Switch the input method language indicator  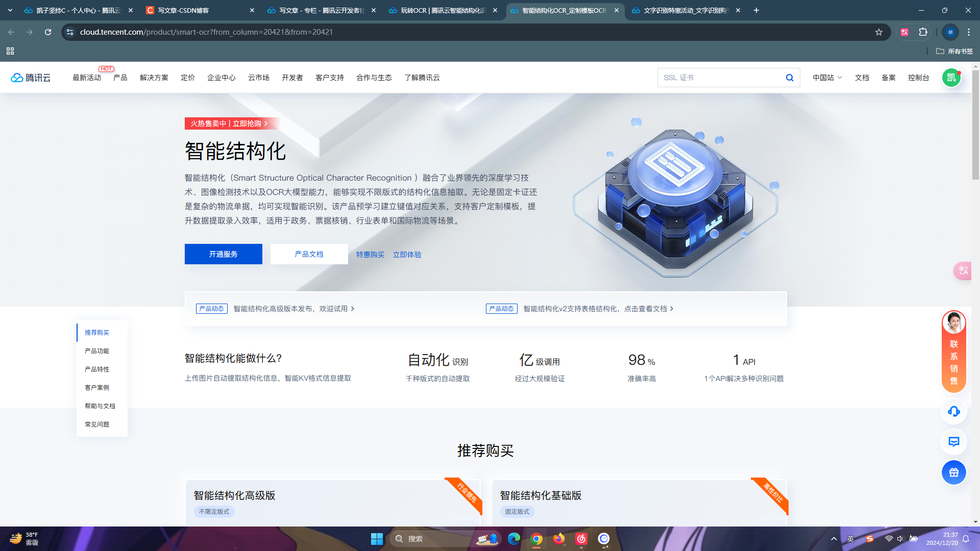850,539
